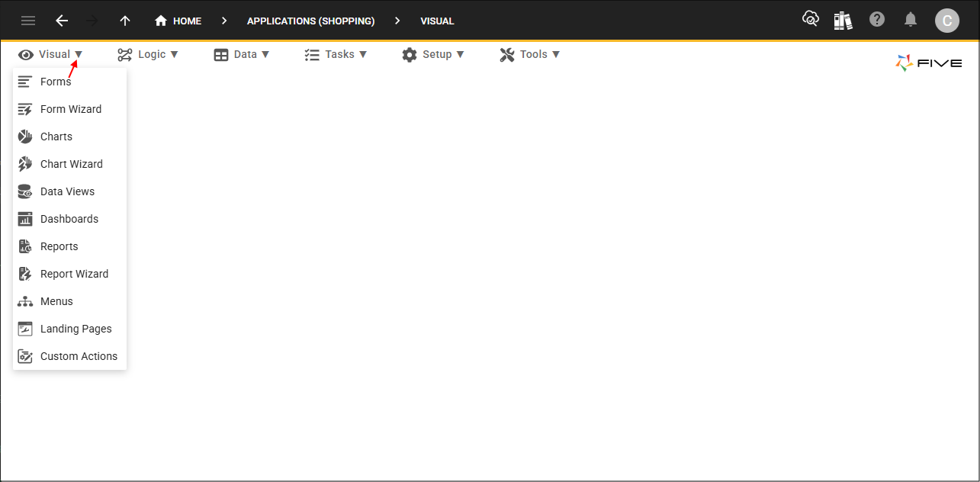Open the Form Wizard
Screen dimensions: 980x482
pos(70,108)
